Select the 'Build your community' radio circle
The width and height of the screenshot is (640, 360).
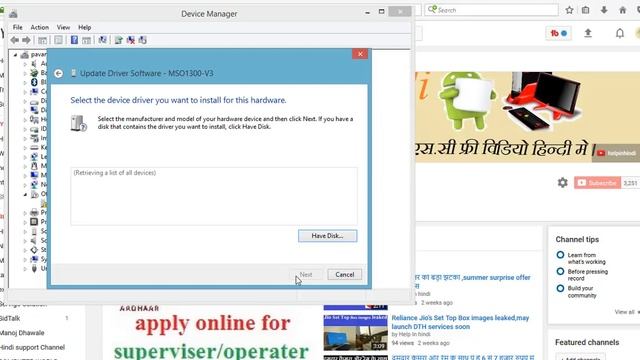(560, 288)
